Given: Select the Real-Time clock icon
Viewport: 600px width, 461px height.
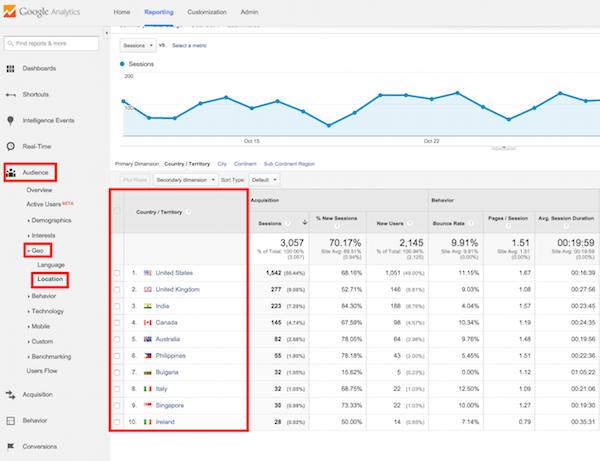Looking at the screenshot, I should pyautogui.click(x=11, y=146).
